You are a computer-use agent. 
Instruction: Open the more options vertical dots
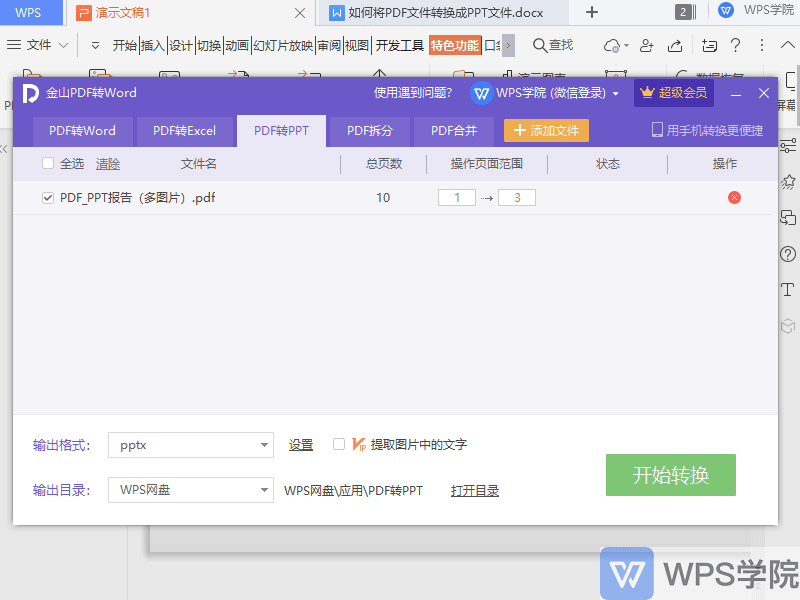click(762, 45)
